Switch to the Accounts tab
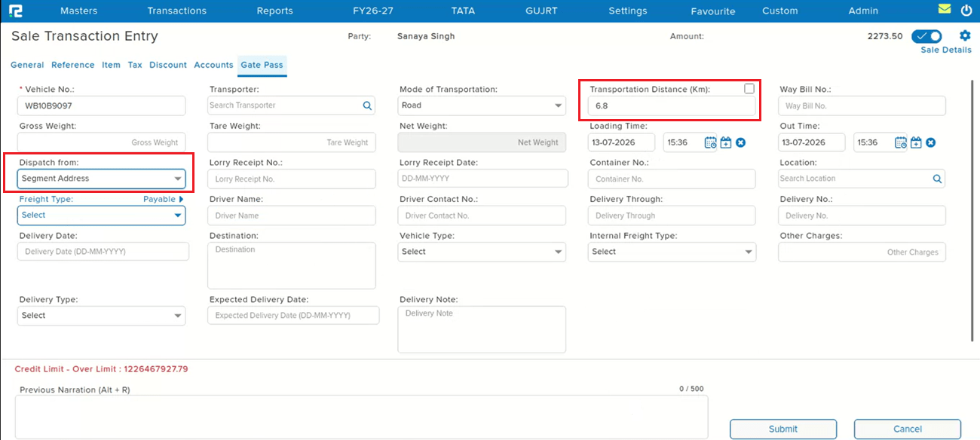The width and height of the screenshot is (980, 440). point(213,65)
